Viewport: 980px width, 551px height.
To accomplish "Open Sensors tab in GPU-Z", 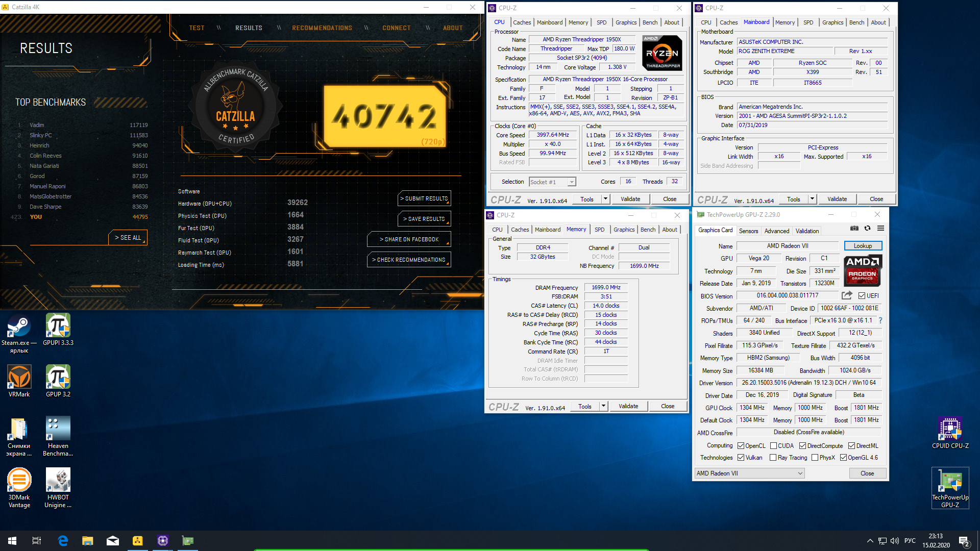I will tap(748, 231).
